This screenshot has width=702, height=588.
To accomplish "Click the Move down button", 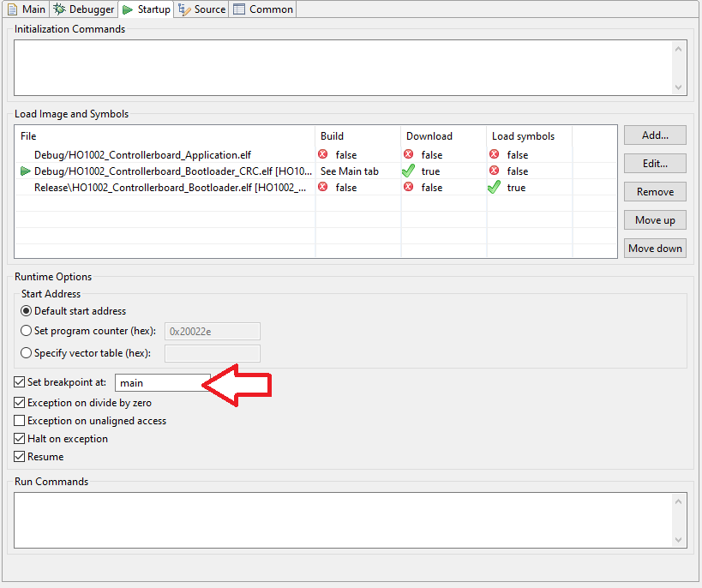I will (655, 248).
